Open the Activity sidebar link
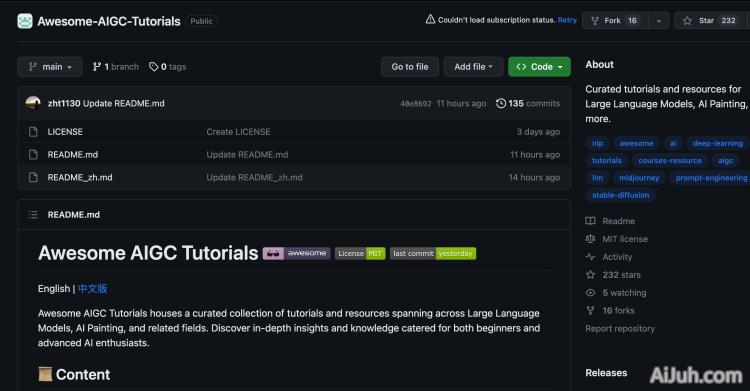Image resolution: width=750 pixels, height=391 pixels. [x=617, y=257]
